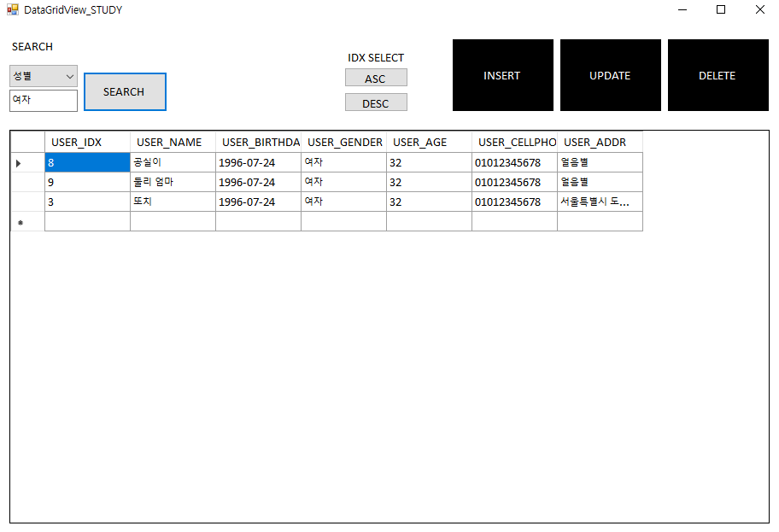This screenshot has width=779, height=532.
Task: Click row header of the 또치 row
Action: tap(27, 202)
